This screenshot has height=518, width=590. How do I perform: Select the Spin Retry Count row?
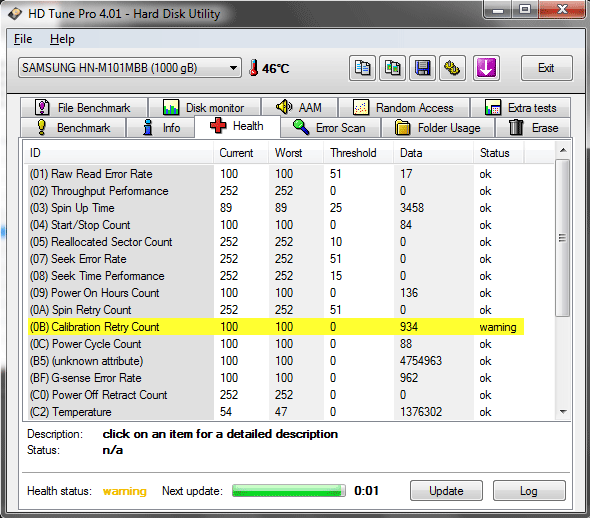276,310
